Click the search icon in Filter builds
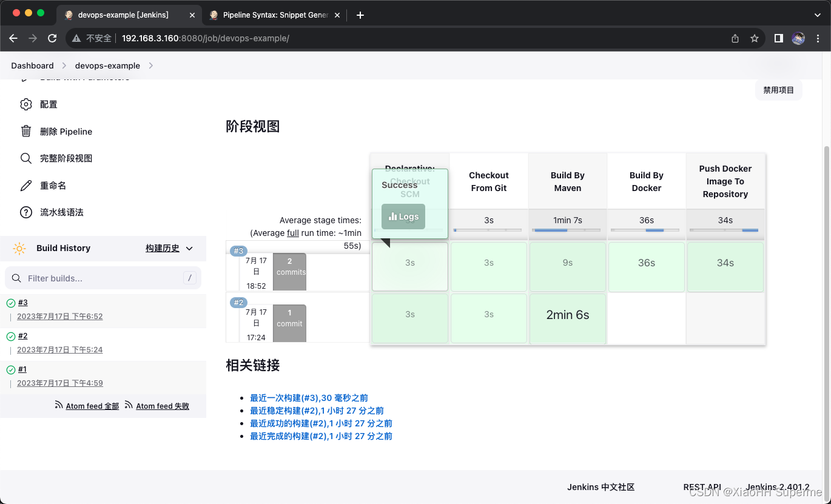831x504 pixels. (17, 278)
